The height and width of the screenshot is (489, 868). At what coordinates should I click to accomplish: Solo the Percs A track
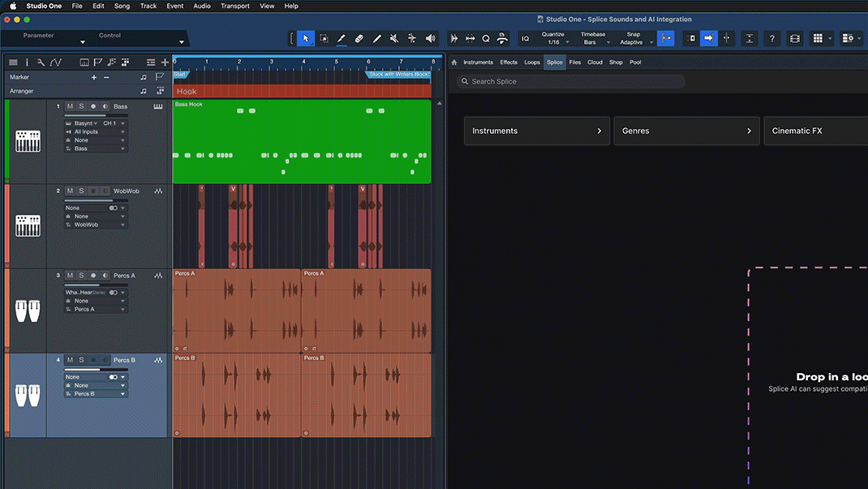(x=81, y=276)
